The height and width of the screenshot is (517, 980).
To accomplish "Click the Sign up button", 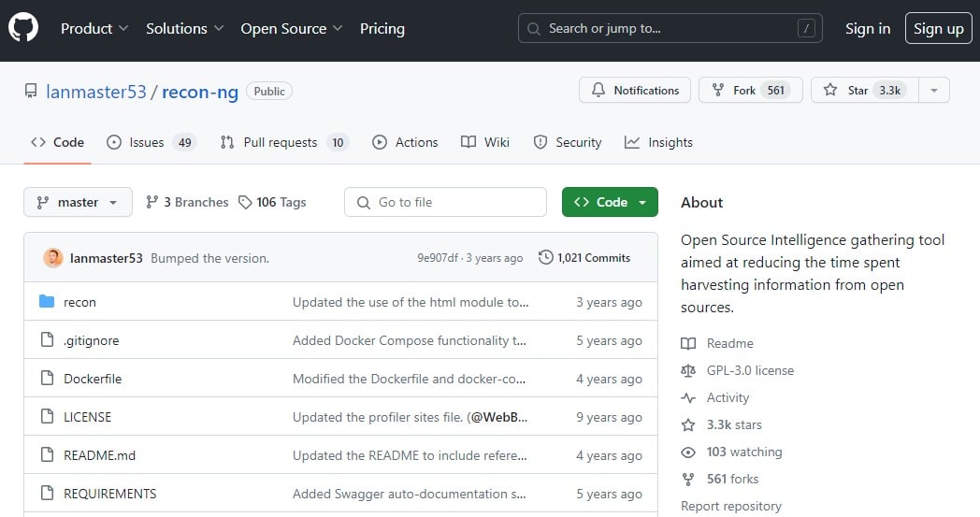I will click(938, 28).
